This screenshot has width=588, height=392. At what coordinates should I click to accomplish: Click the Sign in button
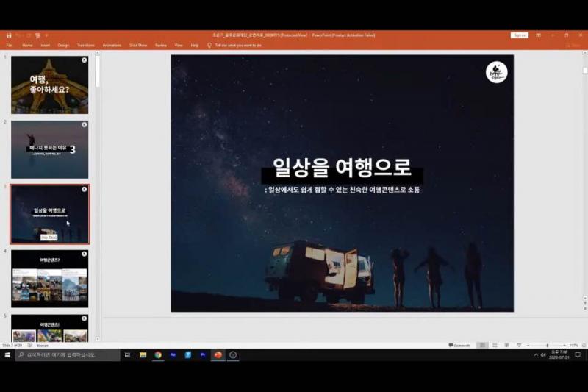click(x=520, y=35)
